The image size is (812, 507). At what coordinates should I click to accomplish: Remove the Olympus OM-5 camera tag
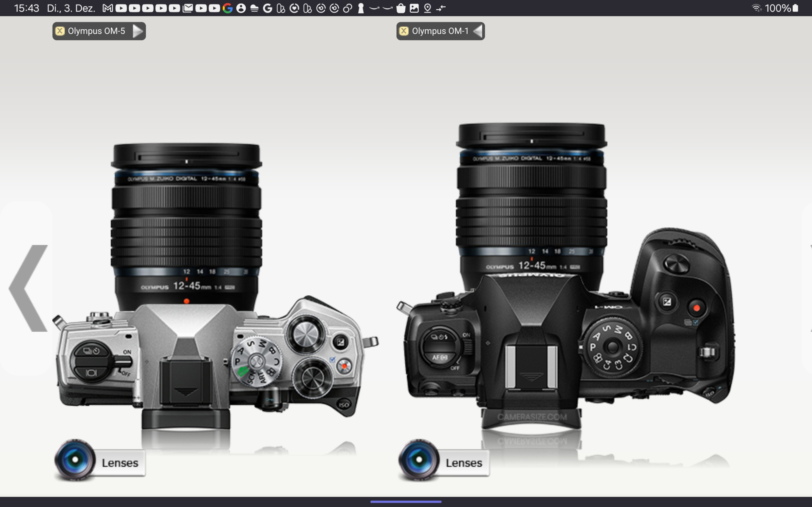60,31
